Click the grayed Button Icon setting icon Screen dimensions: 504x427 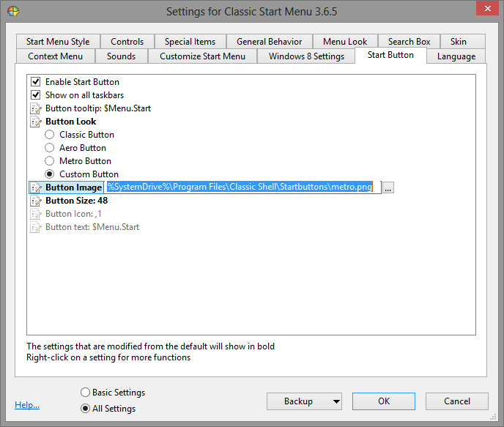[36, 214]
